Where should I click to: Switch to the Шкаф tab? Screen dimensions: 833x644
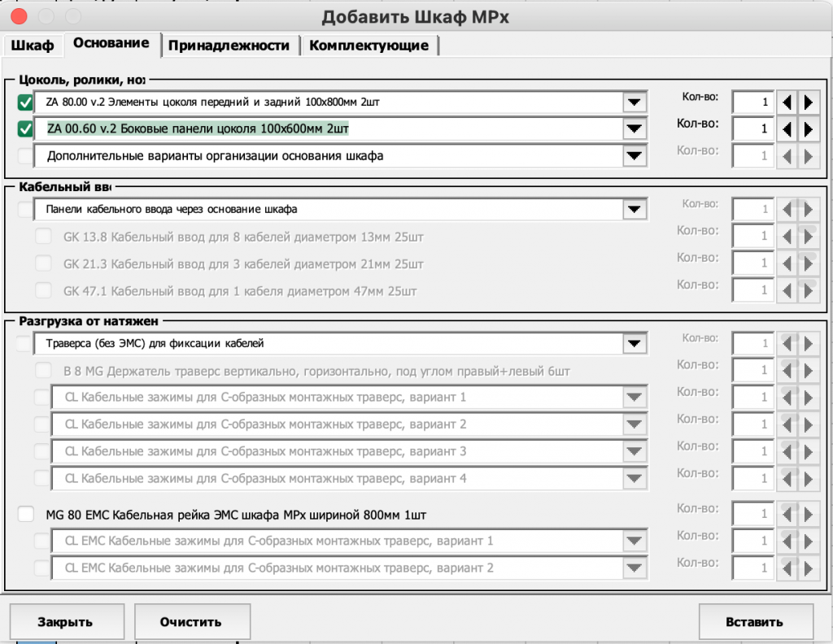coord(33,46)
